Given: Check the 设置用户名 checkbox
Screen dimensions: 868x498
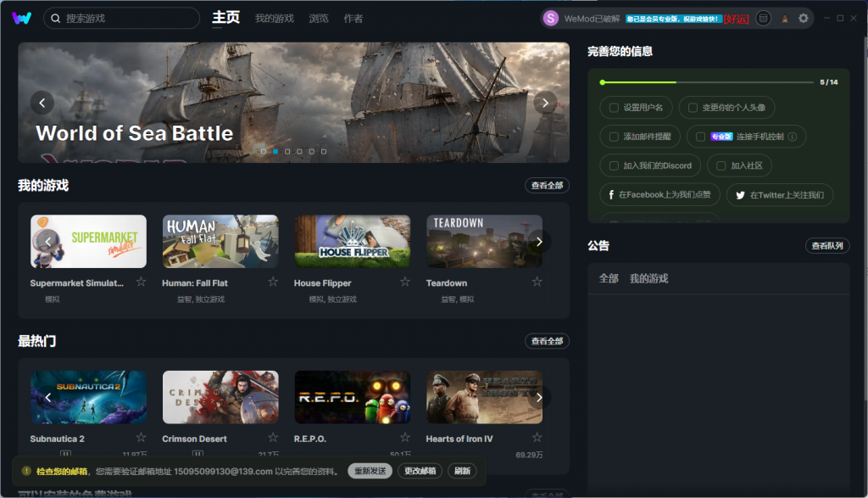Looking at the screenshot, I should click(614, 108).
